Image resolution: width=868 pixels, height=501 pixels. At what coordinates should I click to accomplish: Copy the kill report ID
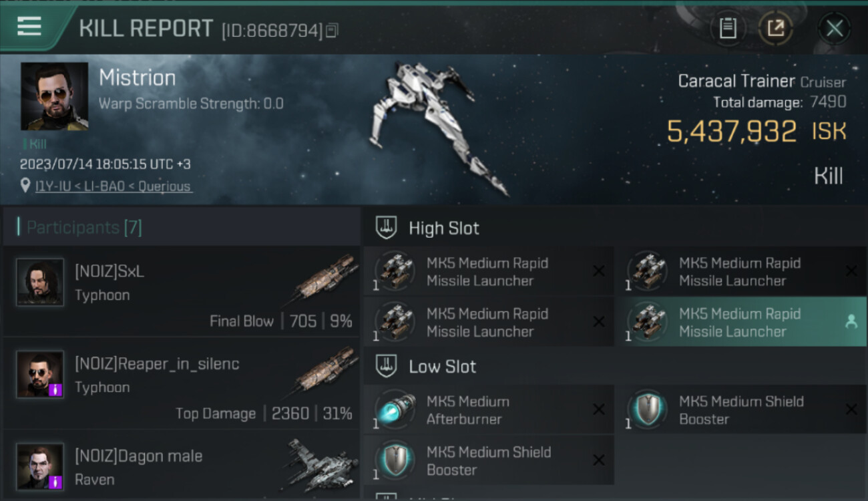[333, 30]
